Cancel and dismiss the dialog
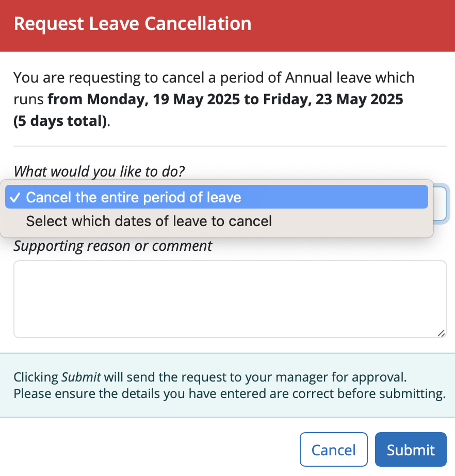This screenshot has width=455, height=476. tap(333, 450)
